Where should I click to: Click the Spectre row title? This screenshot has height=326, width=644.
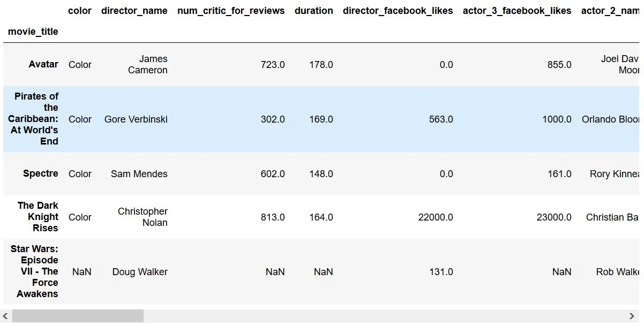coord(41,173)
